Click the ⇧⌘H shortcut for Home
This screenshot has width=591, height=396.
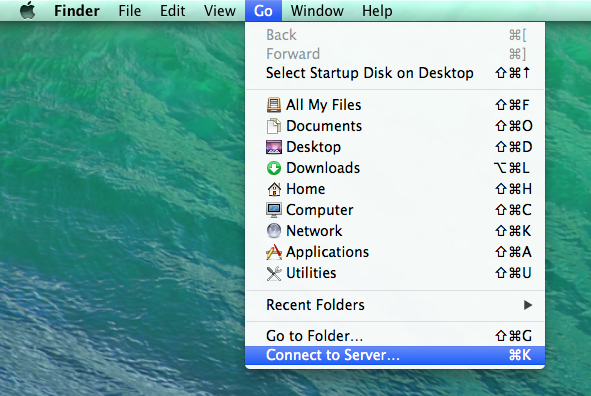513,189
